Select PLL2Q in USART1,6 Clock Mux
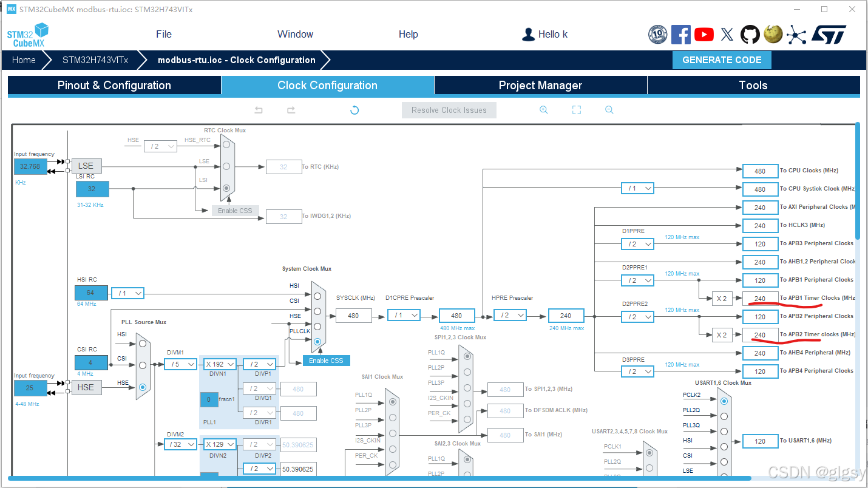The height and width of the screenshot is (488, 868). [724, 416]
